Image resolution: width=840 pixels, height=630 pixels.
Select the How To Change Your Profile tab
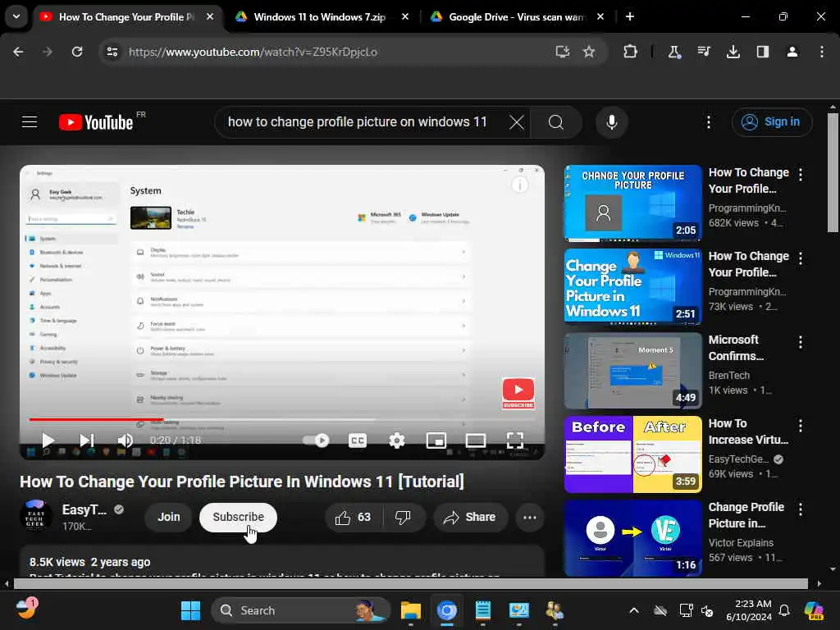(126, 16)
